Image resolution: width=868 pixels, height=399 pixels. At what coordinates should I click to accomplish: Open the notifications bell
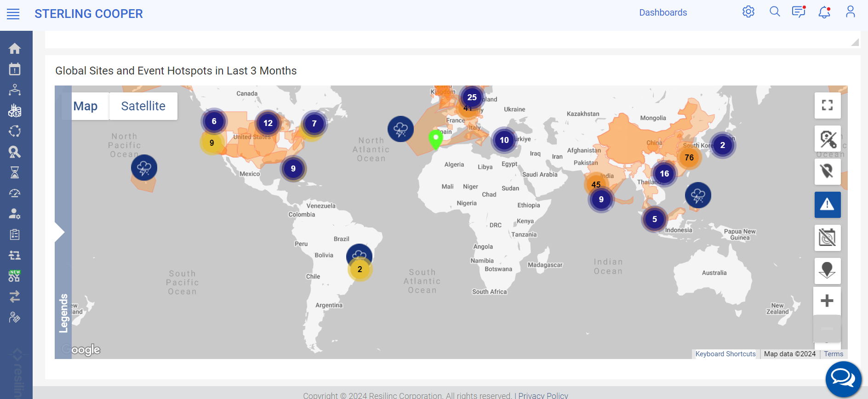(824, 12)
